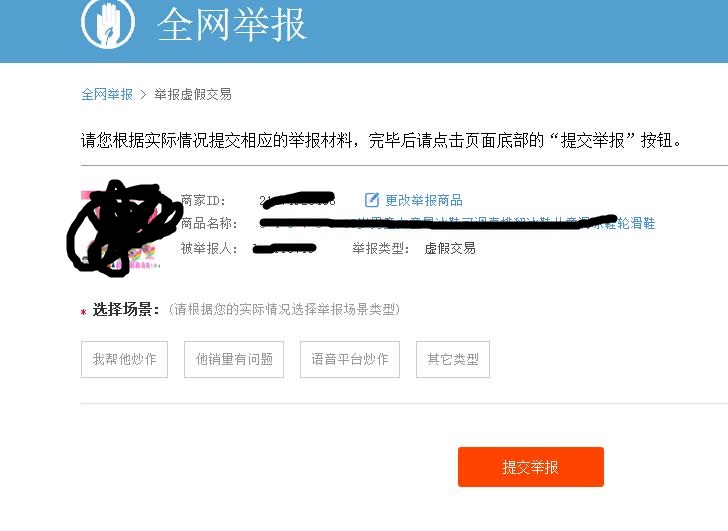This screenshot has height=531, width=728.
Task: Click the 虚假交易 report type value
Action: click(x=450, y=249)
